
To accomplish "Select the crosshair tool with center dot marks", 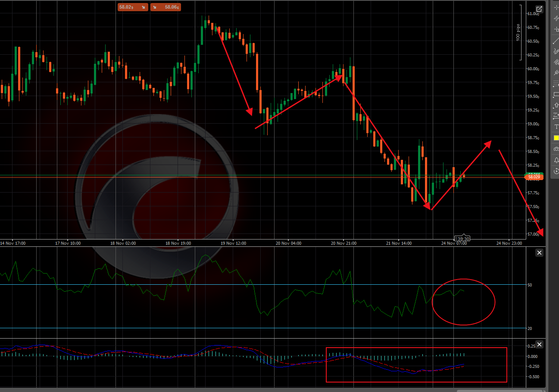I will (x=556, y=19).
